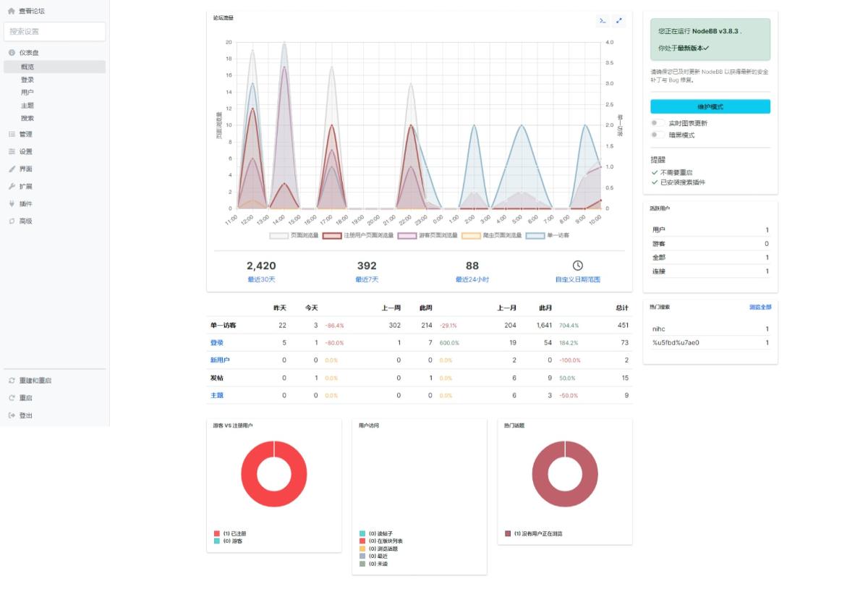Focus the 搜索设置 search input
Viewport: 868px width, 605px height.
pos(55,32)
